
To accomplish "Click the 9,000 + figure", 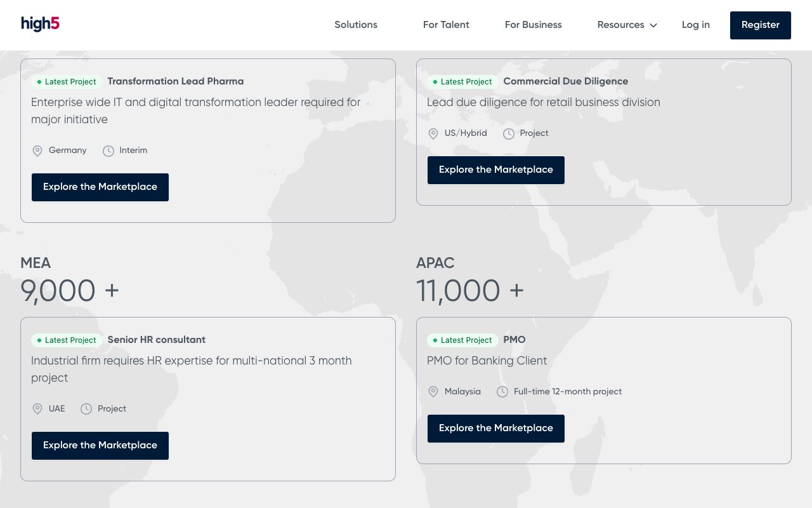I will click(70, 291).
